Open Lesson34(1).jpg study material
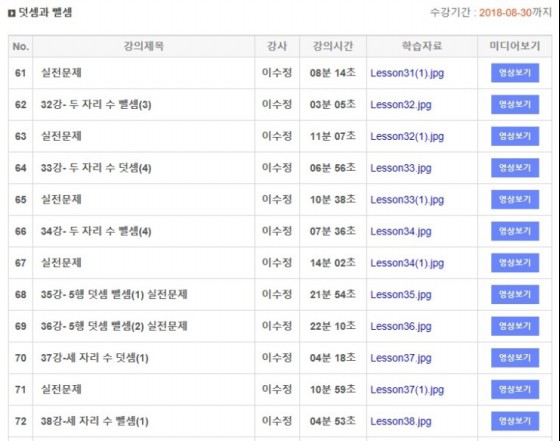This screenshot has height=441, width=560. point(407,263)
